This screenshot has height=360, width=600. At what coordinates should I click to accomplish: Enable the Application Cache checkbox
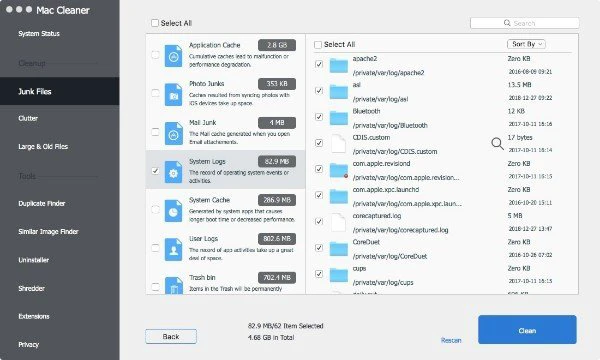tap(155, 54)
